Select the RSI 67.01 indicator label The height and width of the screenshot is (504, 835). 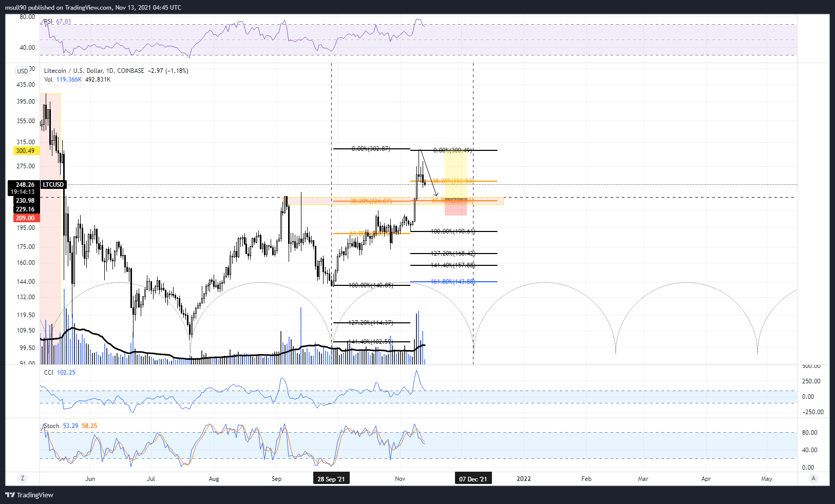[x=58, y=22]
